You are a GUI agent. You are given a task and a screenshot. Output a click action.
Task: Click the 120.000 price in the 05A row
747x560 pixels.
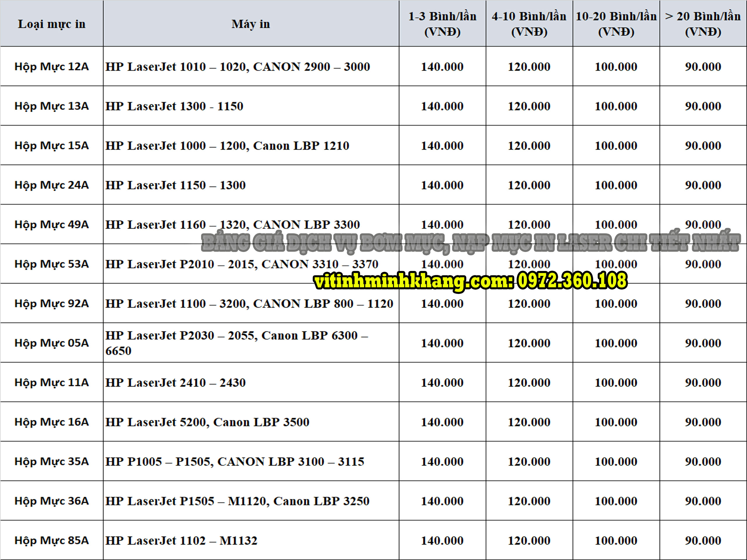pos(529,343)
